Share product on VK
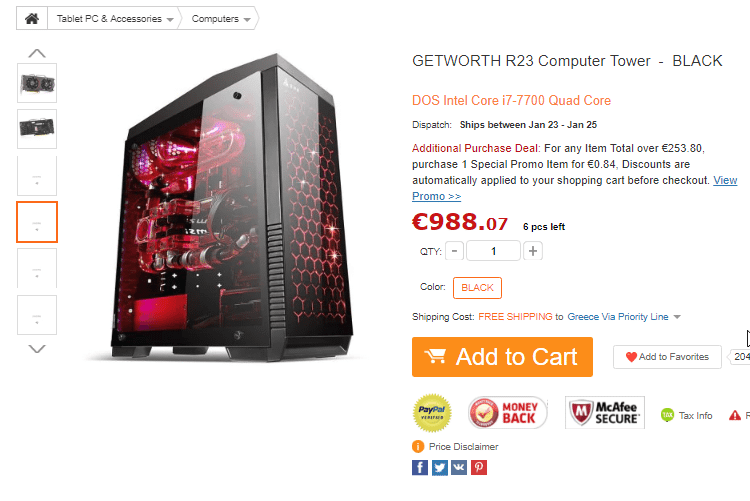Viewport: 750px width, 501px height. click(x=459, y=468)
